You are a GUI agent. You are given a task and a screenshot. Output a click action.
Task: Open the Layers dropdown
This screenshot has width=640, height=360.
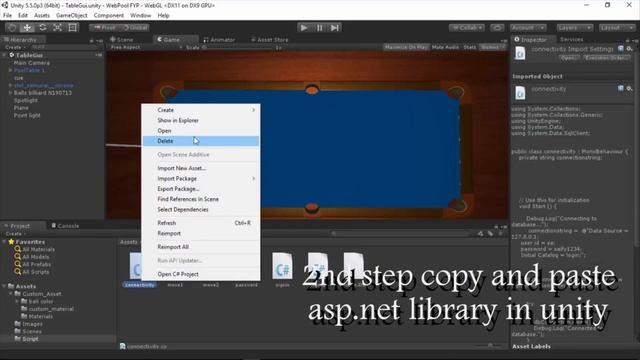tap(574, 28)
